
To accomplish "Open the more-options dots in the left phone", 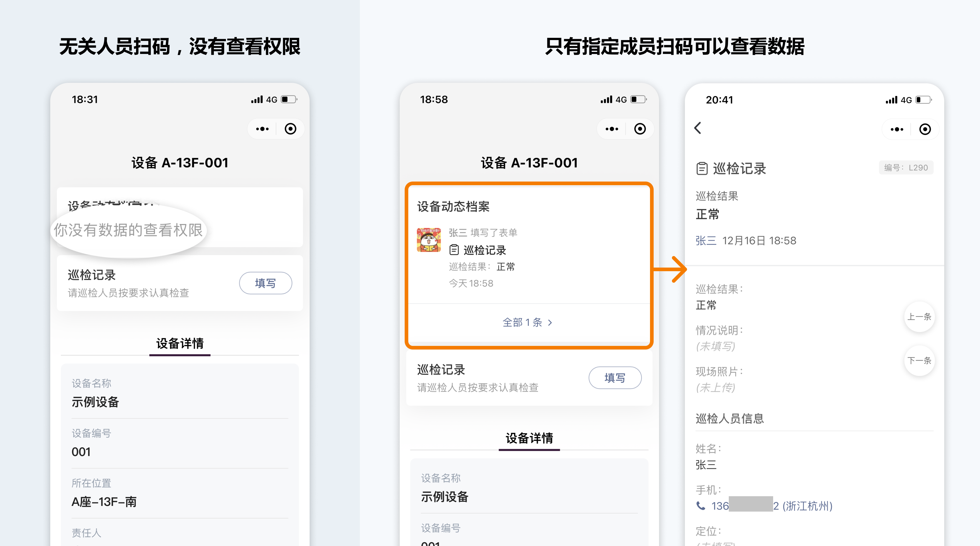I will pyautogui.click(x=262, y=129).
